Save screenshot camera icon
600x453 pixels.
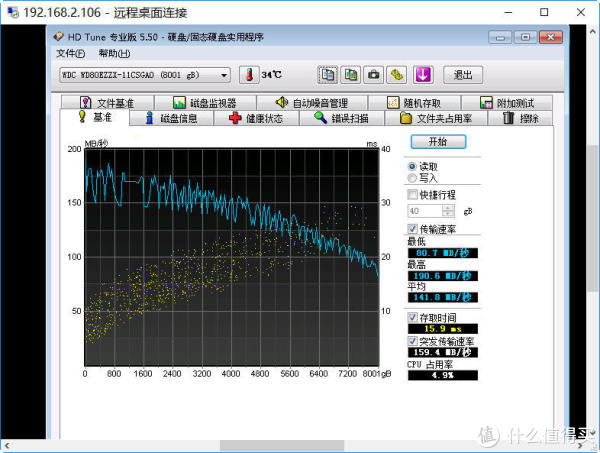tap(373, 75)
